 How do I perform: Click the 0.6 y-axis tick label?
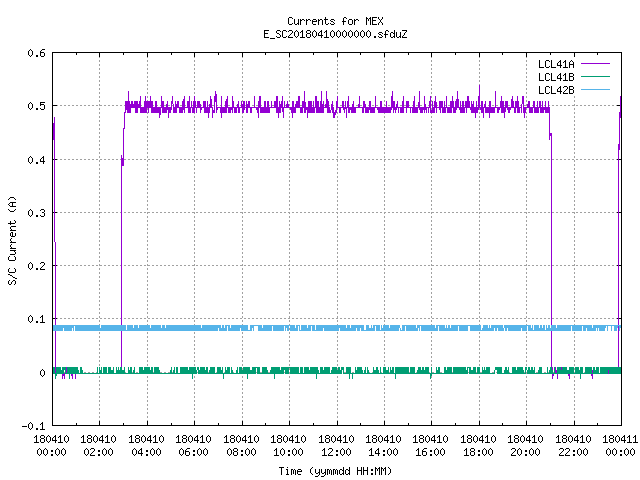click(x=36, y=53)
